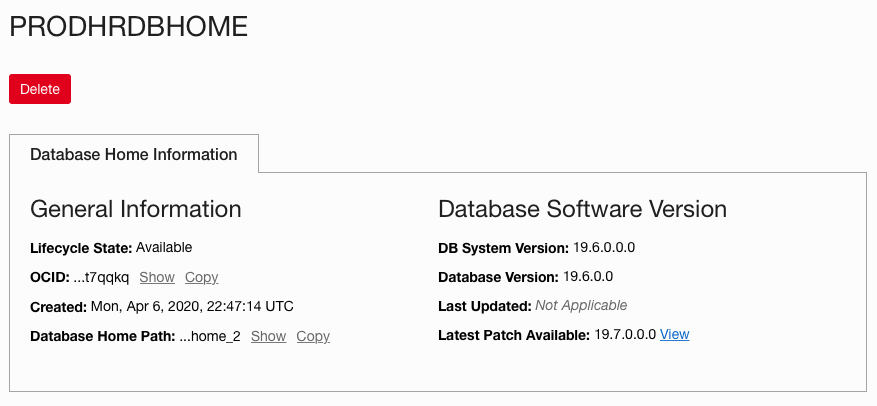Show the full Database Home Path

[x=268, y=336]
